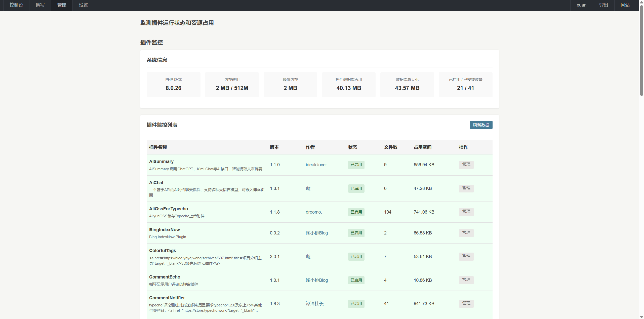Click the 已启用 status badge for AiChat

[356, 188]
